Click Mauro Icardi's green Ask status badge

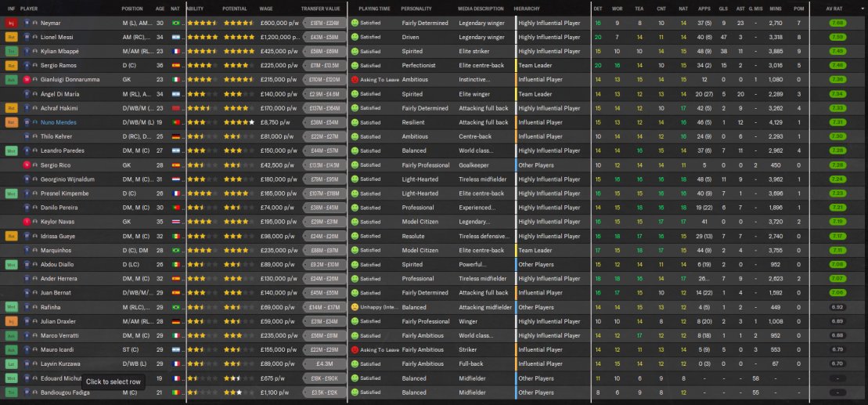[11, 349]
